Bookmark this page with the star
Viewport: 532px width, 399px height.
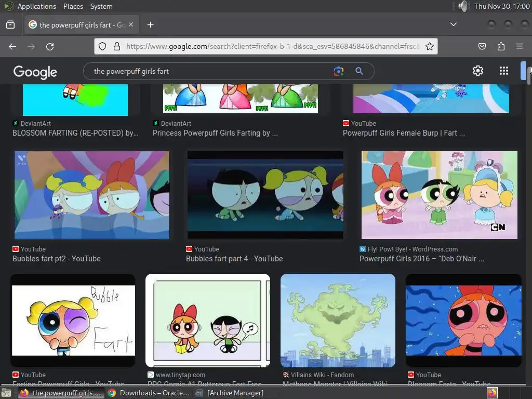430,46
